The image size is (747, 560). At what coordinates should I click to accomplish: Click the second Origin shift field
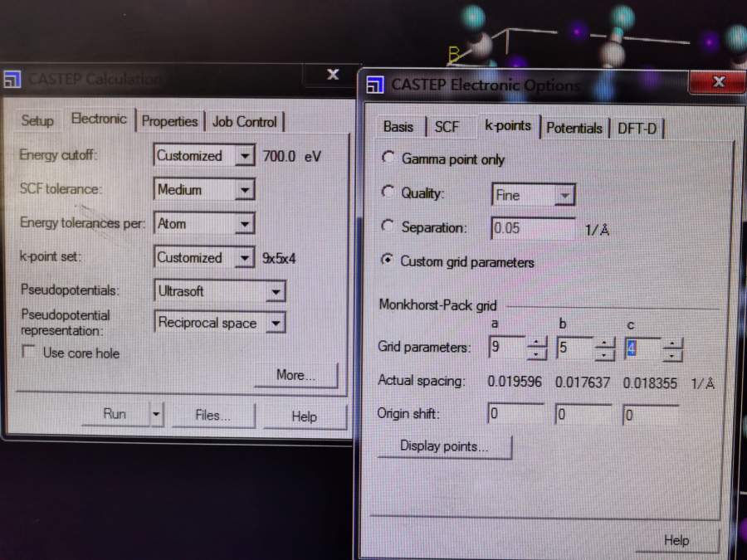pyautogui.click(x=584, y=414)
